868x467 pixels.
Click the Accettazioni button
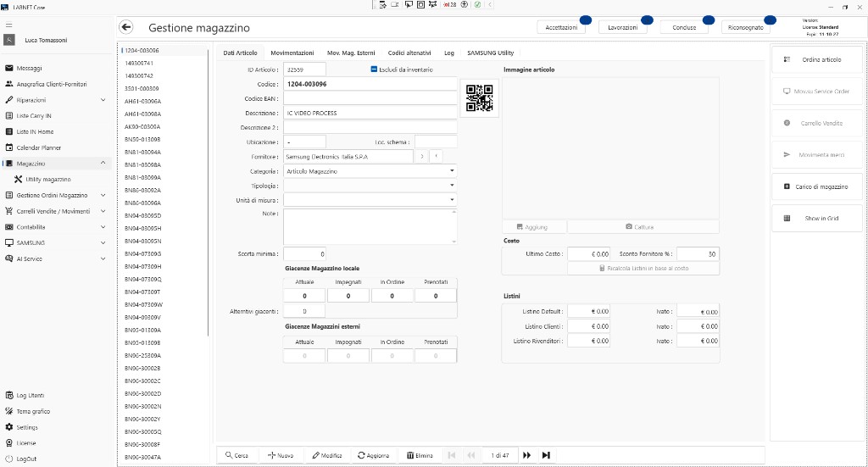click(561, 27)
